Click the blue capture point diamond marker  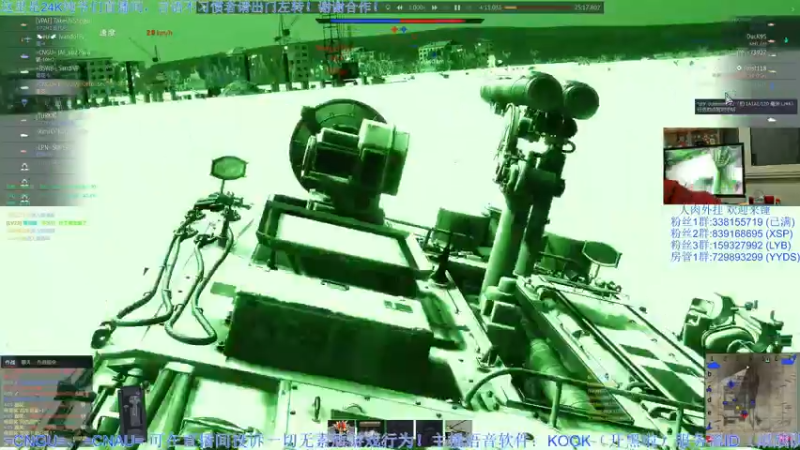[x=404, y=30]
